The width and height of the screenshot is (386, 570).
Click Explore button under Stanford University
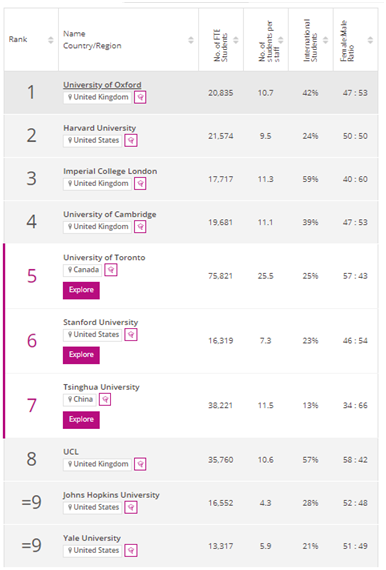(x=81, y=355)
